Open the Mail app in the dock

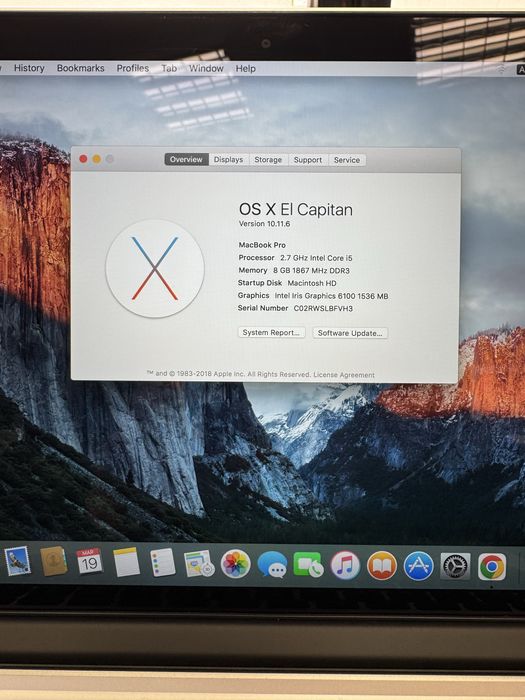point(17,561)
